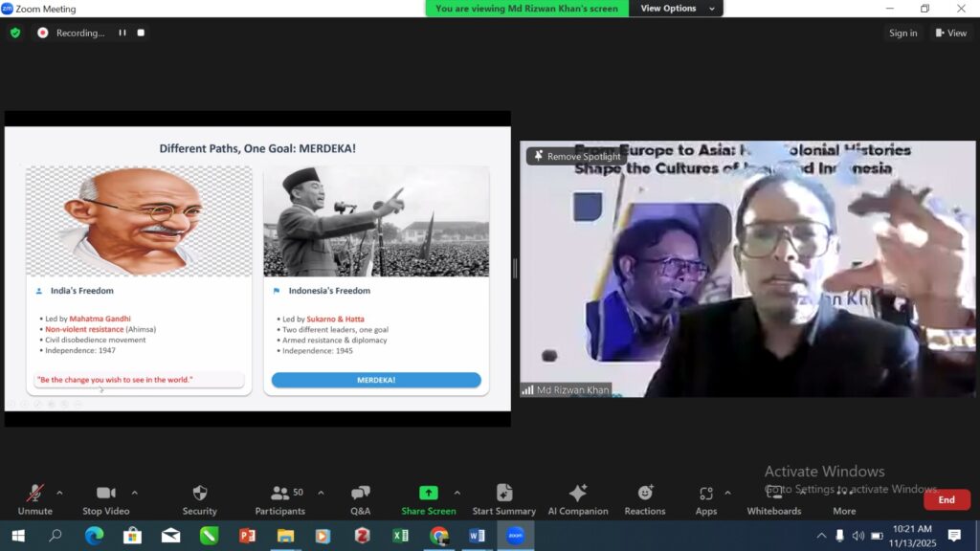Open the View layout menu
Screen dimensions: 980x551
coord(950,33)
